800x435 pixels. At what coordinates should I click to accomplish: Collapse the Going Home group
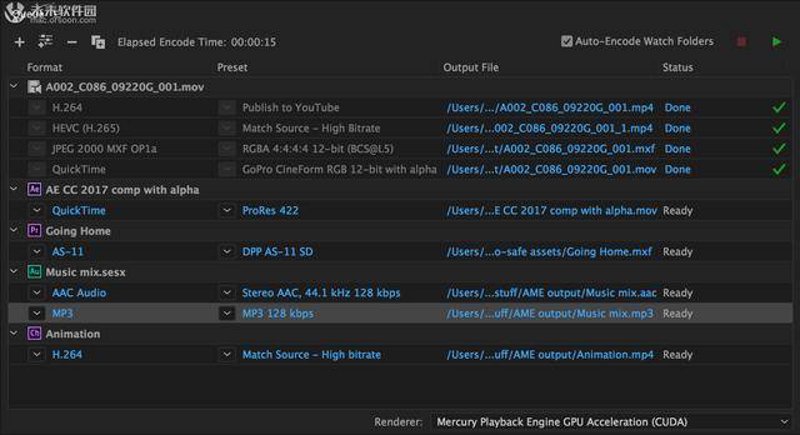pyautogui.click(x=14, y=231)
